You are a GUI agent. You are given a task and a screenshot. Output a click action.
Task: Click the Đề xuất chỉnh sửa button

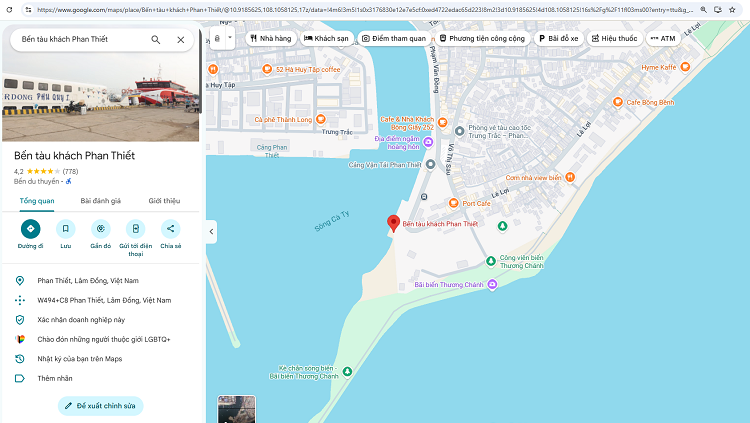[100, 406]
